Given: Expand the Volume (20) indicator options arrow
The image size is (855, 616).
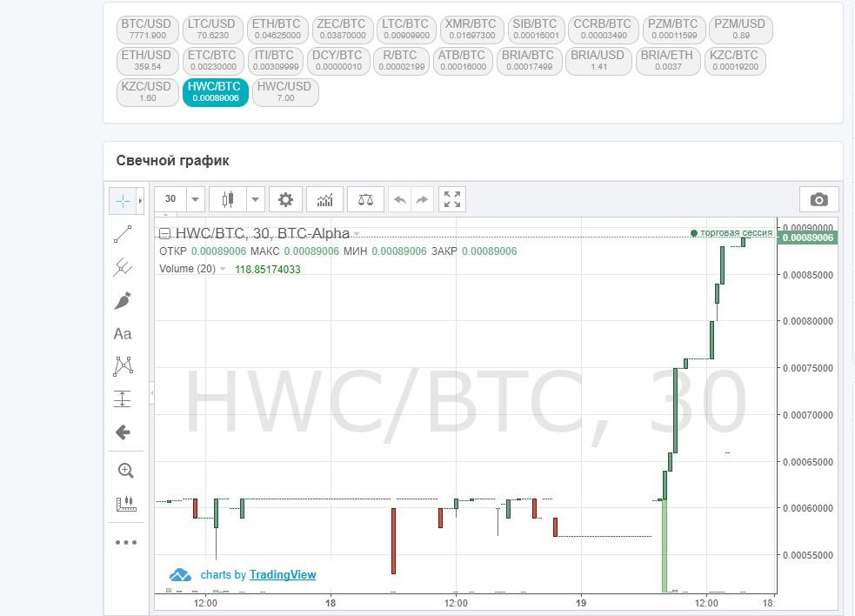Looking at the screenshot, I should [x=223, y=269].
